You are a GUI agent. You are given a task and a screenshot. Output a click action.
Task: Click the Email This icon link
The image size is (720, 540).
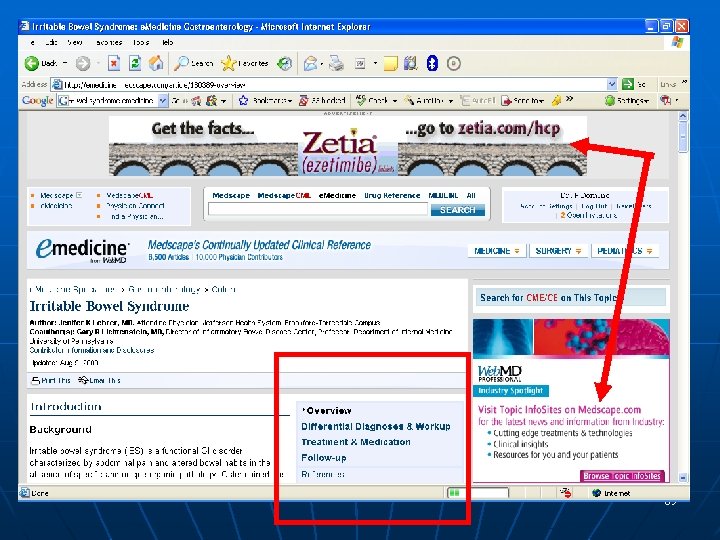99,381
